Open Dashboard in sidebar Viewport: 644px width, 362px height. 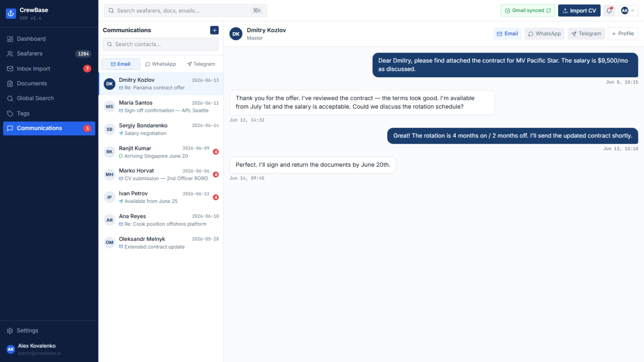[49, 39]
